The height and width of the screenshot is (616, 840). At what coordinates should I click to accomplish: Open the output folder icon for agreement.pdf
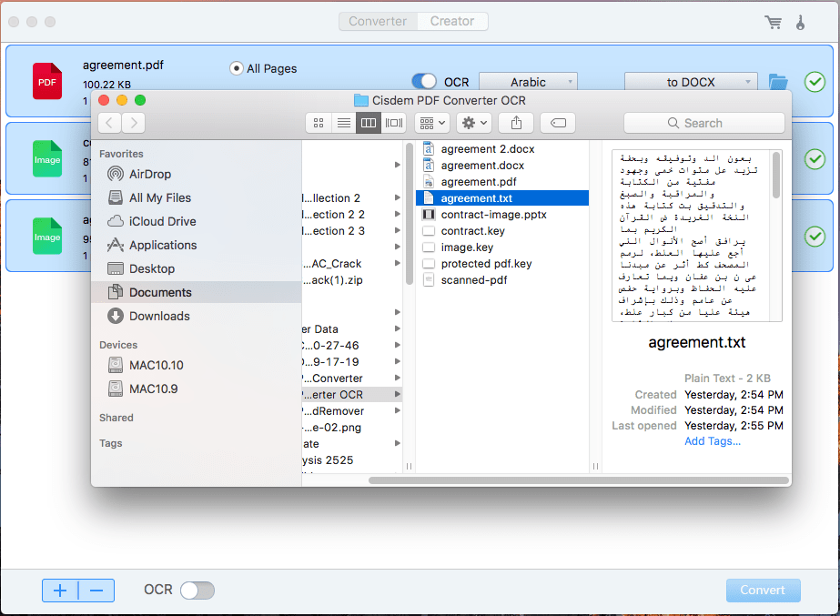[780, 82]
